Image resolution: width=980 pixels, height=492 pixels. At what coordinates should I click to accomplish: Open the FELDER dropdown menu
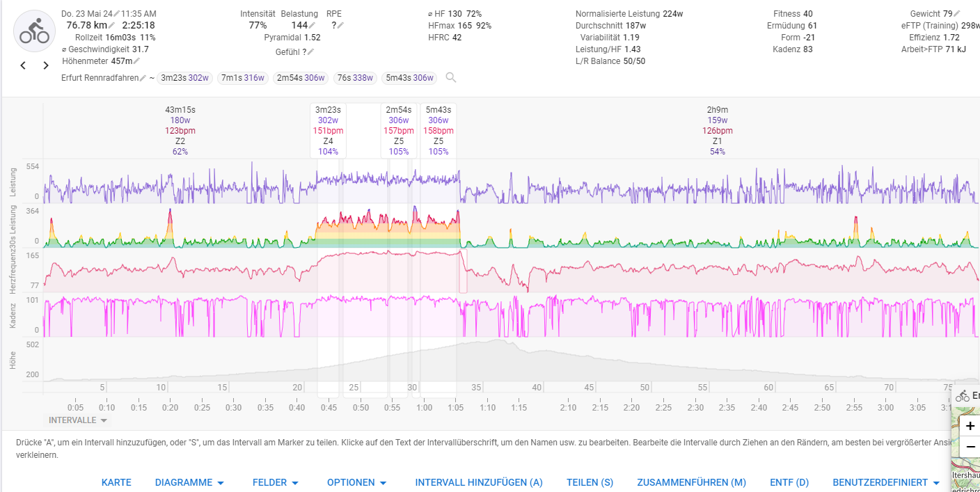coord(275,482)
